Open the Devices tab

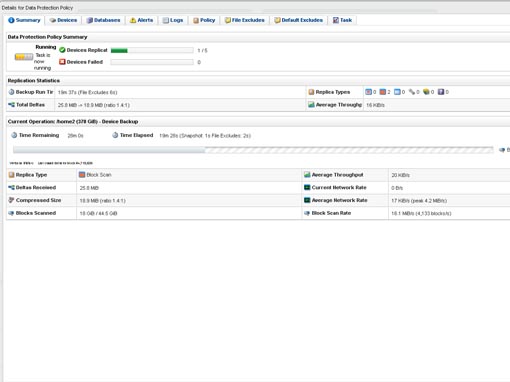(x=63, y=20)
